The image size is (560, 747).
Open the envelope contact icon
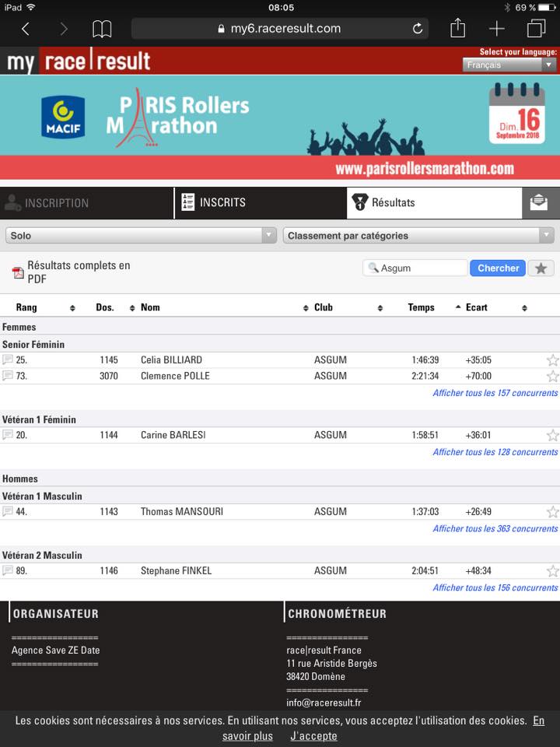539,202
